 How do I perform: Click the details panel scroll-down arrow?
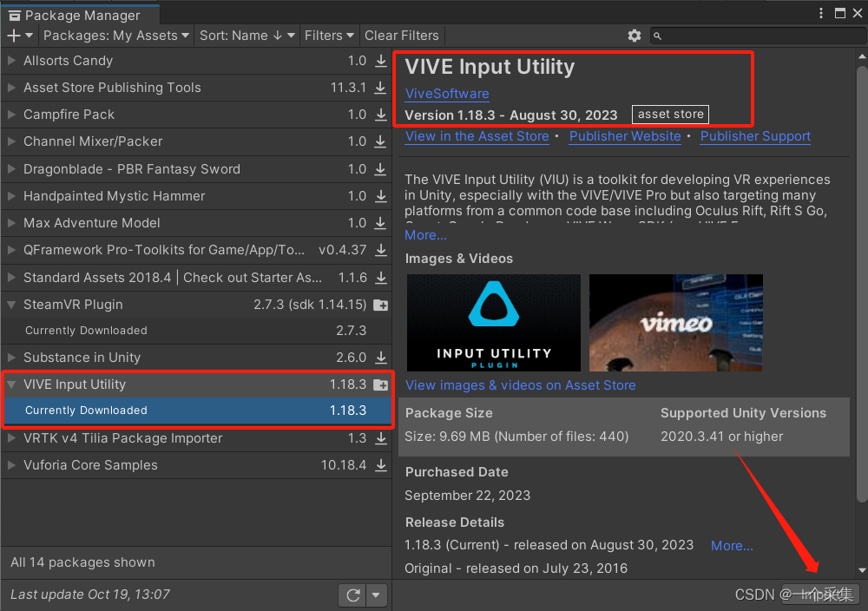pos(862,570)
